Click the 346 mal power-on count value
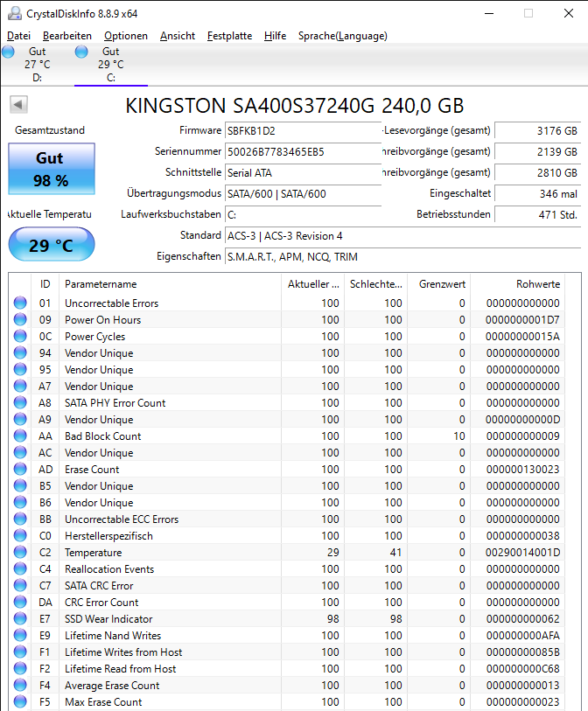 pos(537,194)
